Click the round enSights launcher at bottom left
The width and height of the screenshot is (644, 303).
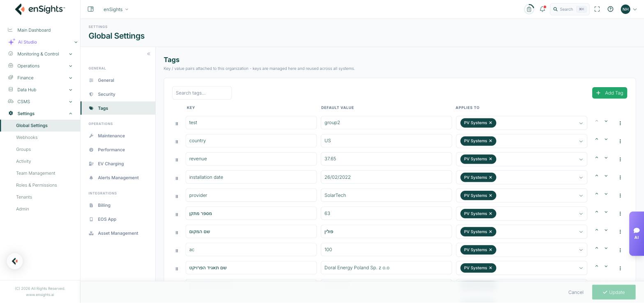point(15,261)
